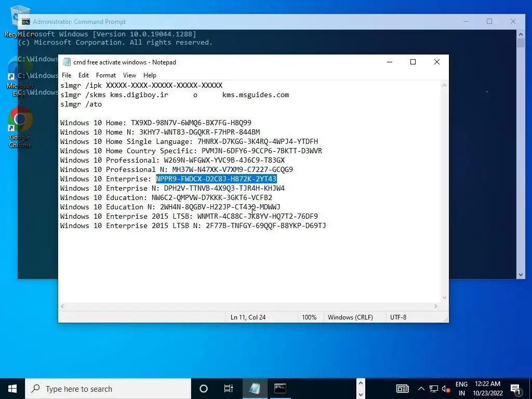The image size is (532, 399).
Task: Click Notepad vertical scrollbar up arrow
Action: (x=444, y=86)
